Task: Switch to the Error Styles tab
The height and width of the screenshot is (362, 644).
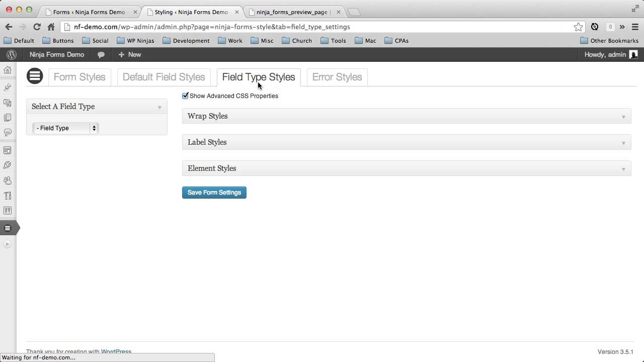Action: click(x=337, y=77)
